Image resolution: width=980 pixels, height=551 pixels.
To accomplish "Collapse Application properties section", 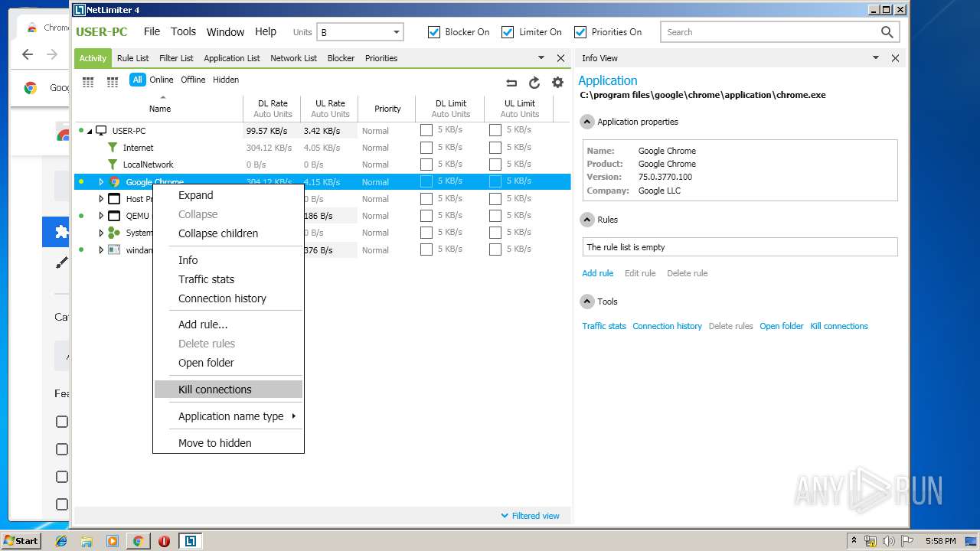I will tap(587, 122).
